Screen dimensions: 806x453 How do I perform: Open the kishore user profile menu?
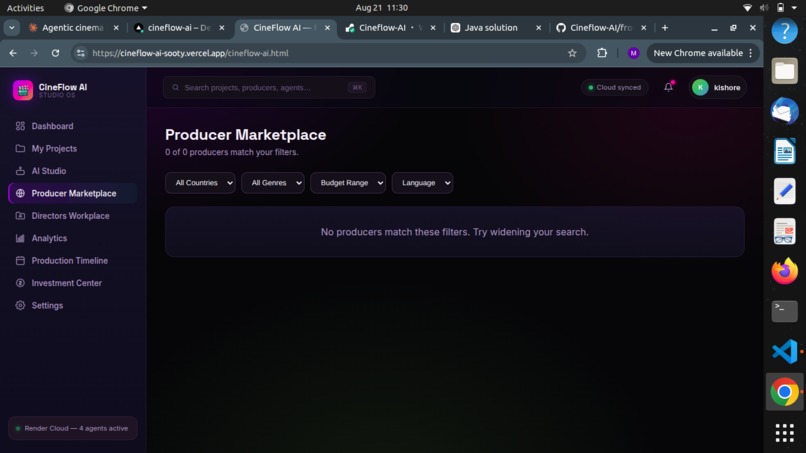tap(717, 87)
